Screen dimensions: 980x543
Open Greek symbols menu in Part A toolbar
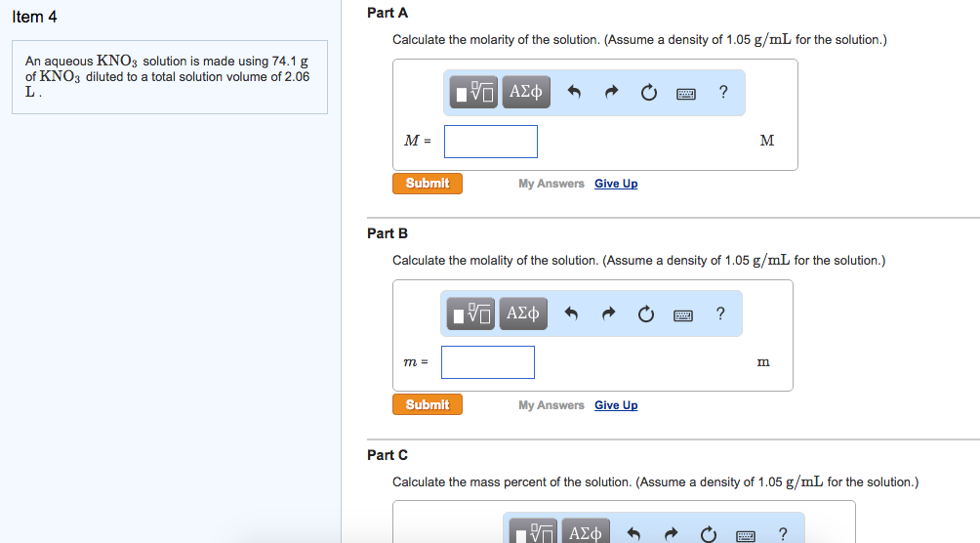[525, 92]
